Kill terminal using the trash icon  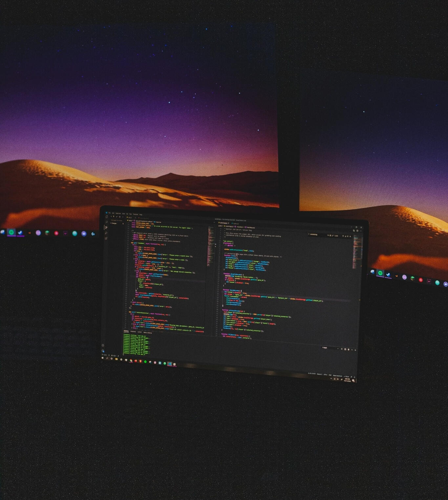349,349
